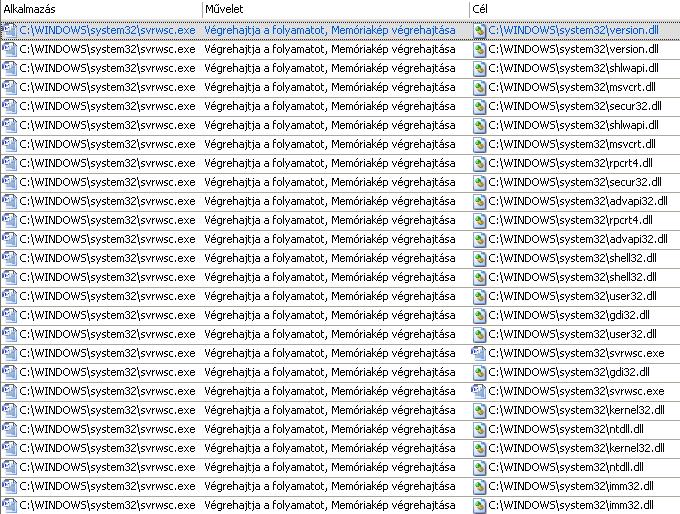
Task: Click the DLL icon beside upper ntdll.dll entry
Action: coord(479,430)
